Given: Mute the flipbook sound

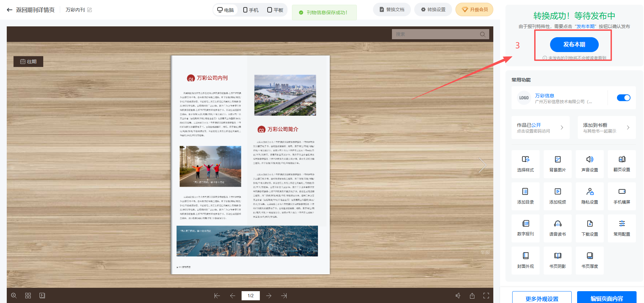Looking at the screenshot, I should click(x=458, y=296).
